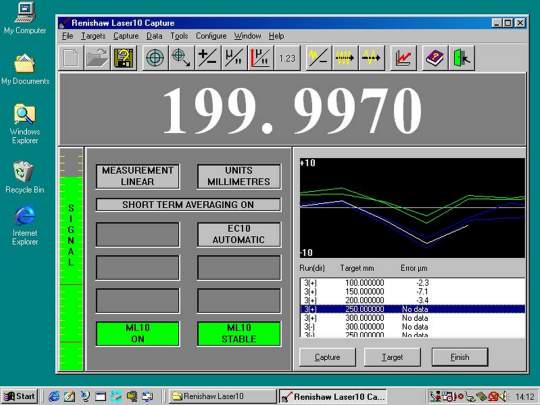540x405 pixels.
Task: Click the Finish button
Action: tap(460, 357)
